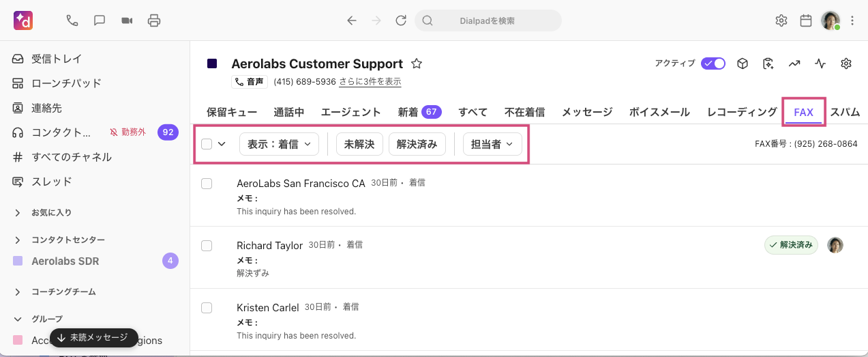Click the phone call icon in top bar
The height and width of the screenshot is (357, 868).
click(72, 20)
